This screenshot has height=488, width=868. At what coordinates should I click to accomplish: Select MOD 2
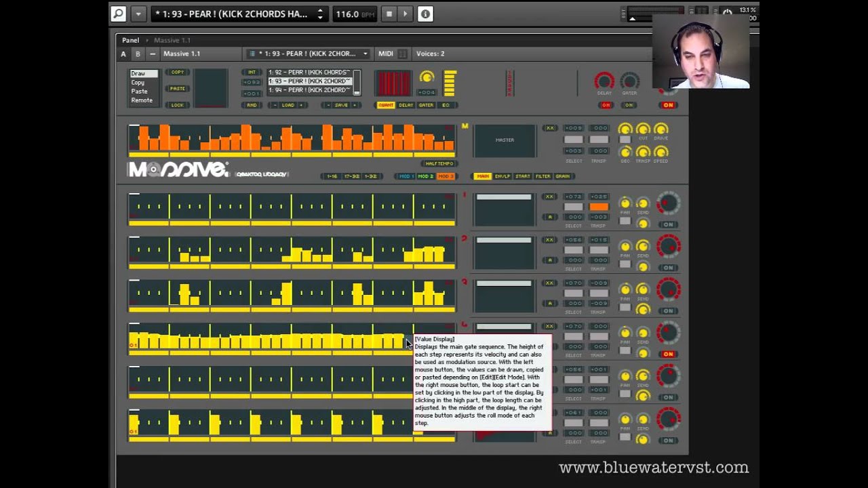(425, 176)
